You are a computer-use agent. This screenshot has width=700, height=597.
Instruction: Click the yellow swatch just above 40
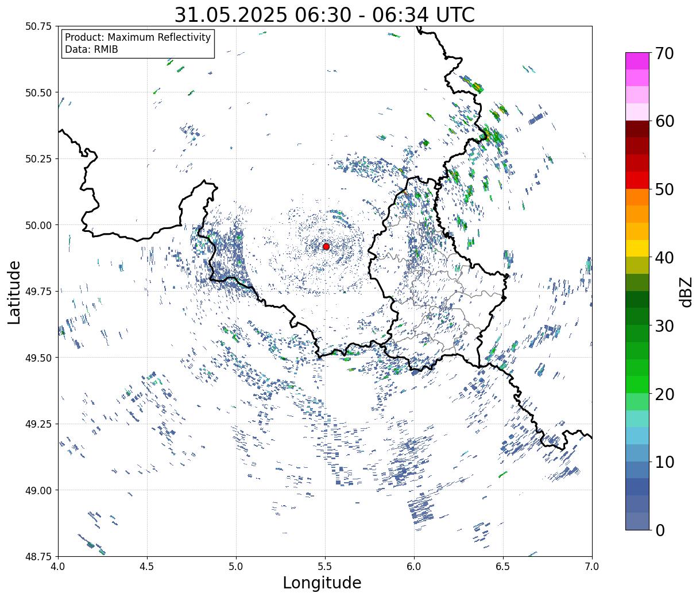pyautogui.click(x=637, y=248)
